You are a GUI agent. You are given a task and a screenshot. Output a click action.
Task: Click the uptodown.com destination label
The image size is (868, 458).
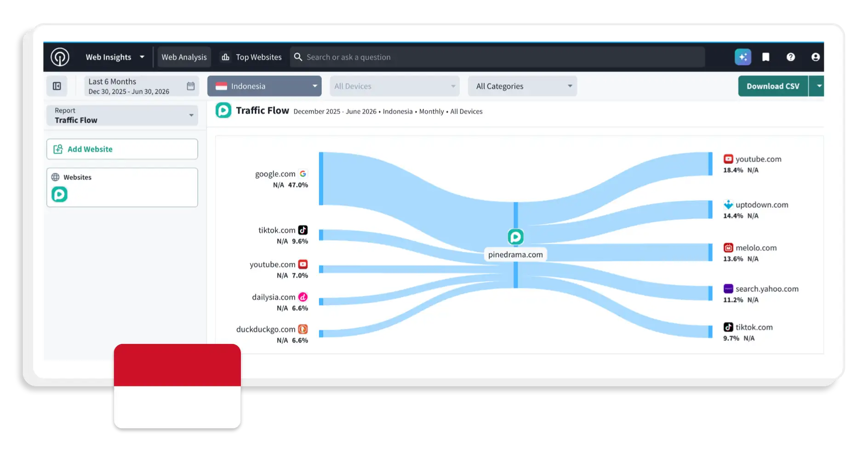[x=762, y=205]
